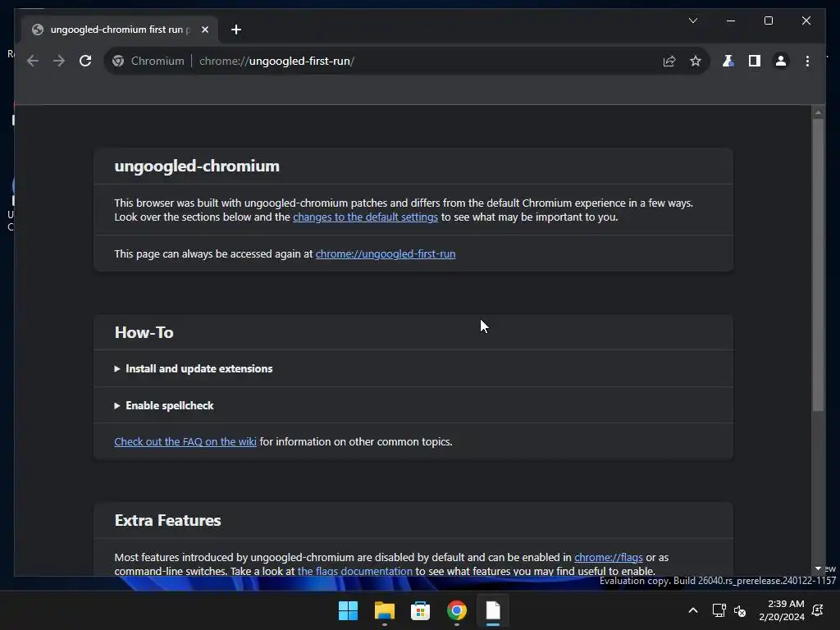Open the notification bell icon
This screenshot has height=630, width=840.
(x=818, y=610)
